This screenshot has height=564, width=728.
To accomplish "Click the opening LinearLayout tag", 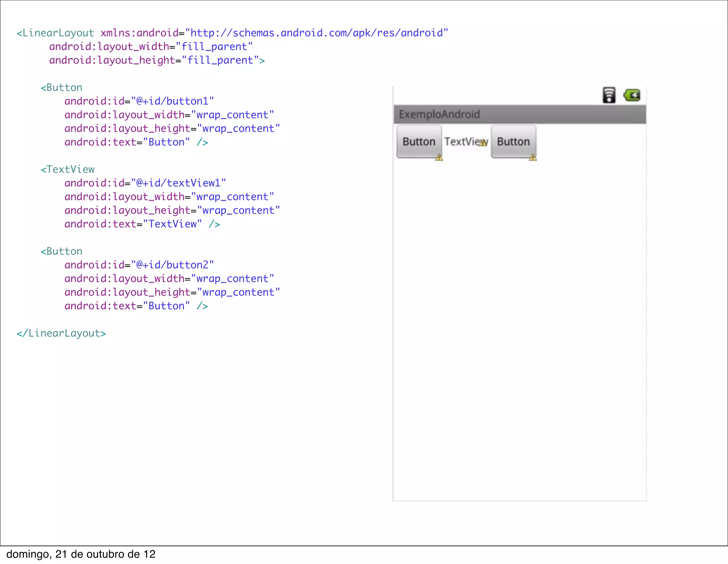I will pos(55,33).
